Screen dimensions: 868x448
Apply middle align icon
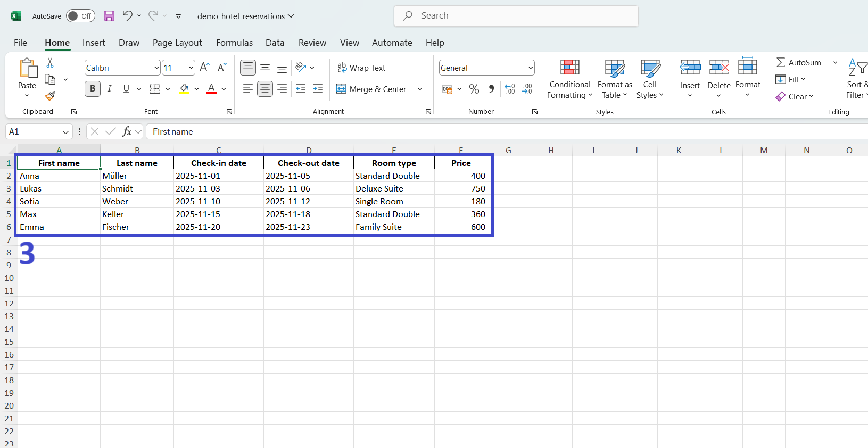point(265,68)
